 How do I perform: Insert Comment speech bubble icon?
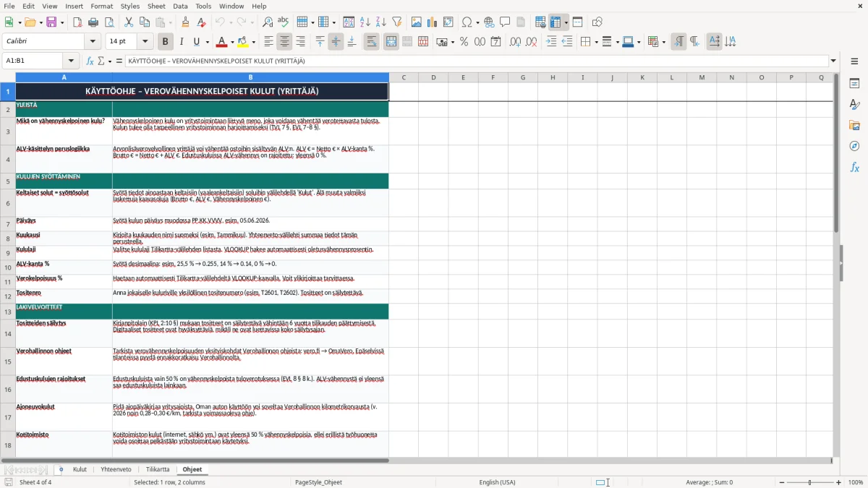pos(505,22)
